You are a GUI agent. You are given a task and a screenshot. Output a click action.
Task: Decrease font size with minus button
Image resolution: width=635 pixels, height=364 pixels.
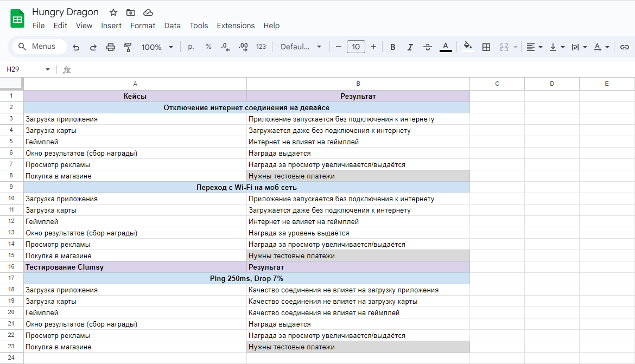coord(339,47)
